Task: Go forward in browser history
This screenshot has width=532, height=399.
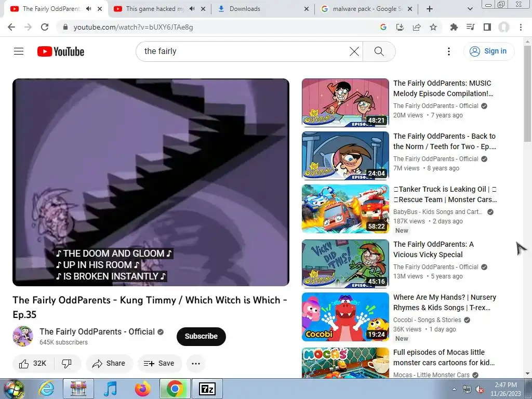Action: (28, 27)
